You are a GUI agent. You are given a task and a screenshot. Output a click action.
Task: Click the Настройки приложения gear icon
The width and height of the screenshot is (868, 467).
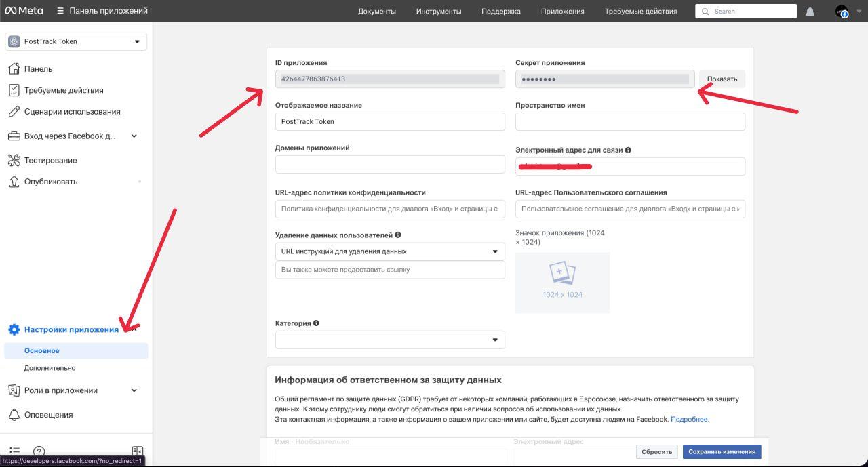tap(14, 329)
